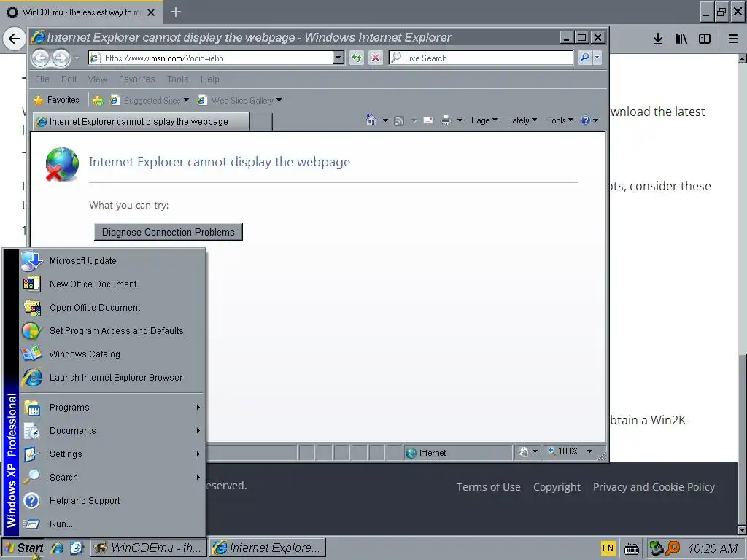Screen dimensions: 747x560
Task: Click the Internet Explorer Back arrow button
Action: coord(41,58)
